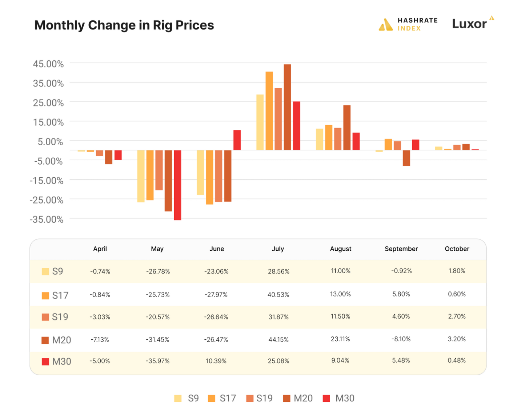The width and height of the screenshot is (509, 420).
Task: Select the S9 row color marker in table
Action: 45,271
